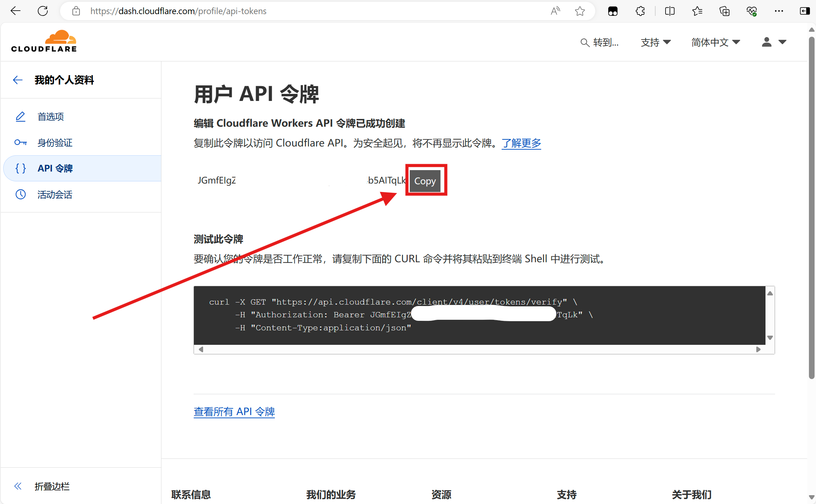
Task: Expand the user account dropdown
Action: click(774, 42)
